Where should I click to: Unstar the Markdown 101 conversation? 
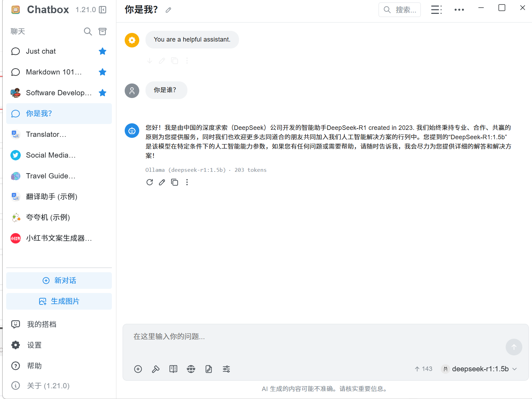coord(103,72)
